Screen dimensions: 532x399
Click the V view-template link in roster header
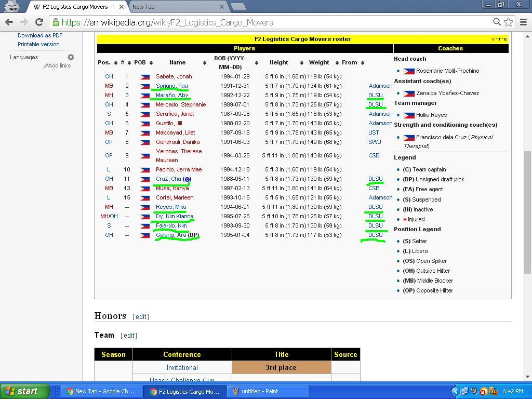(494, 39)
